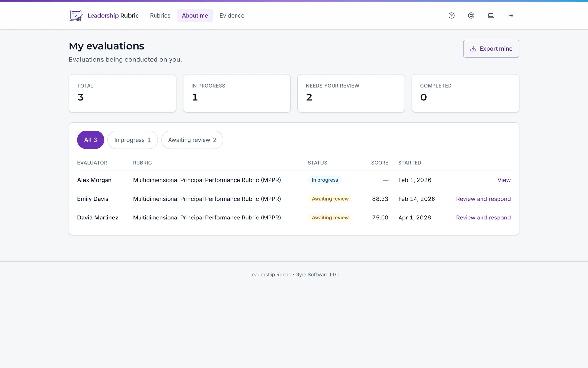Viewport: 588px width, 368px height.
Task: Open the help question-mark icon
Action: [451, 15]
